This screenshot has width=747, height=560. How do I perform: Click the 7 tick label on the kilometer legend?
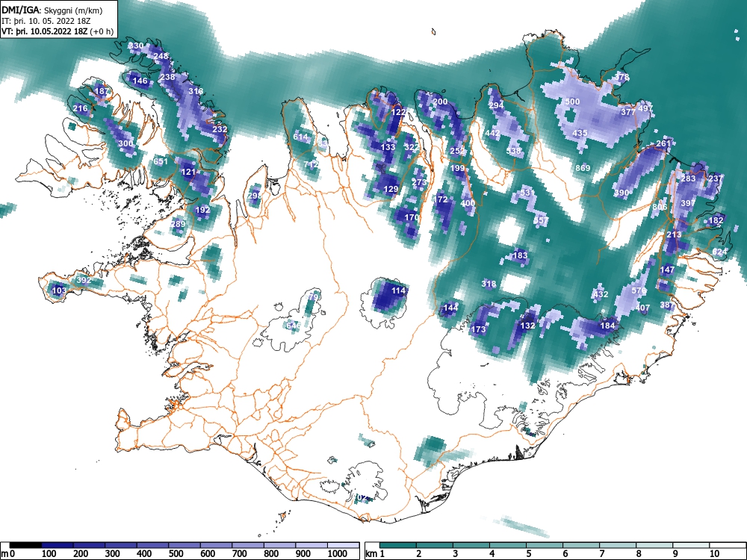(601, 554)
